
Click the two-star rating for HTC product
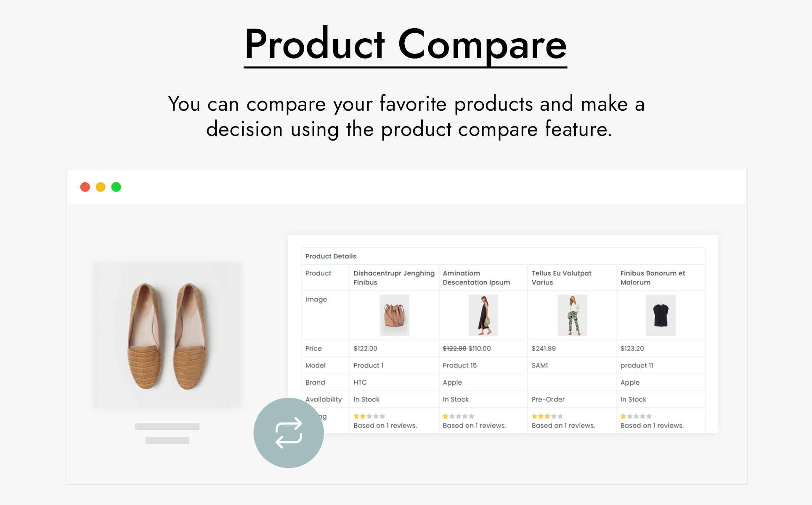[369, 416]
